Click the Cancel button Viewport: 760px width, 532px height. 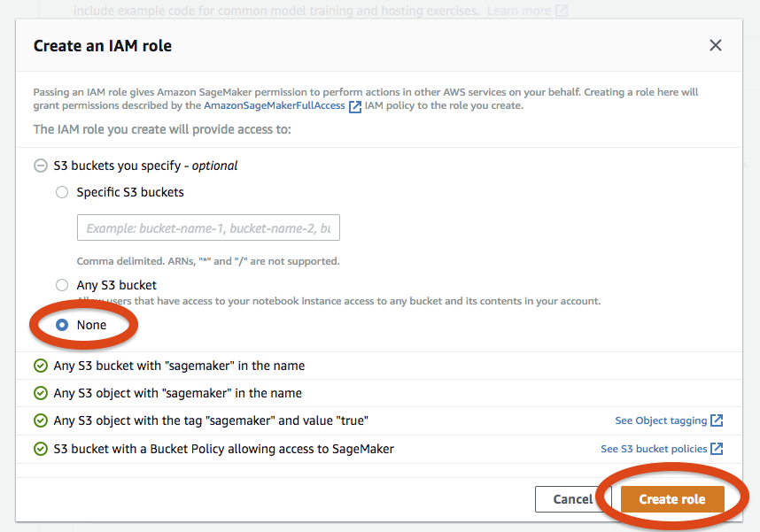(x=574, y=498)
